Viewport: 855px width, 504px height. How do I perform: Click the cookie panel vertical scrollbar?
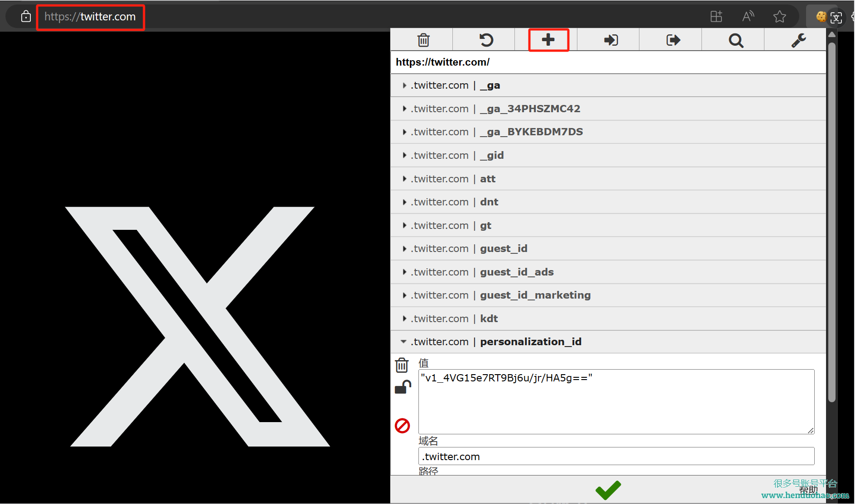831,222
